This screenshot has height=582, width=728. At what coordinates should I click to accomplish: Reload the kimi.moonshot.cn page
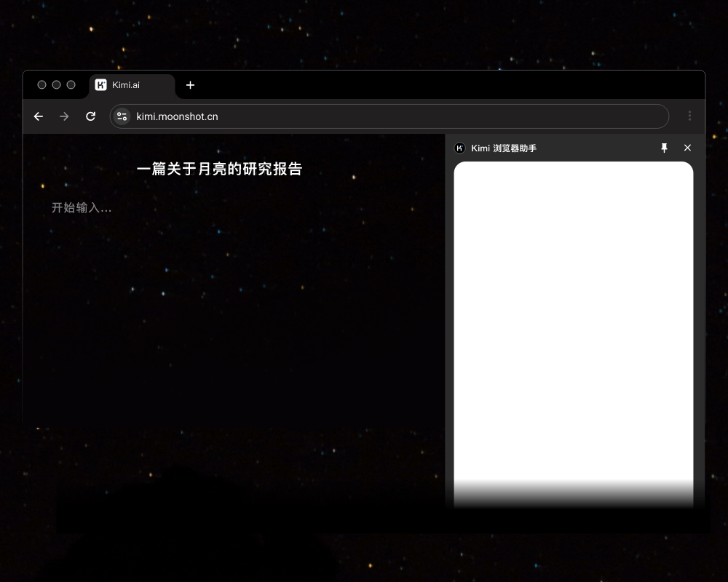click(90, 116)
